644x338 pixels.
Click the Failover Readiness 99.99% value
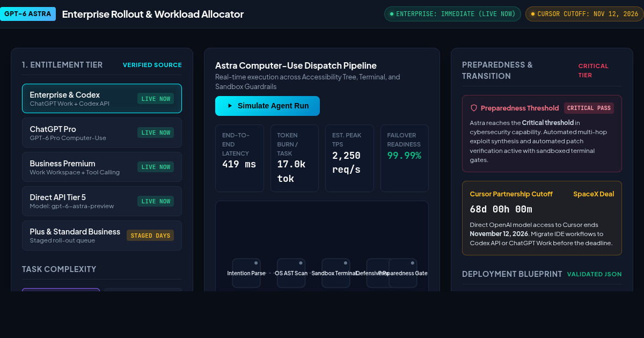(x=404, y=156)
